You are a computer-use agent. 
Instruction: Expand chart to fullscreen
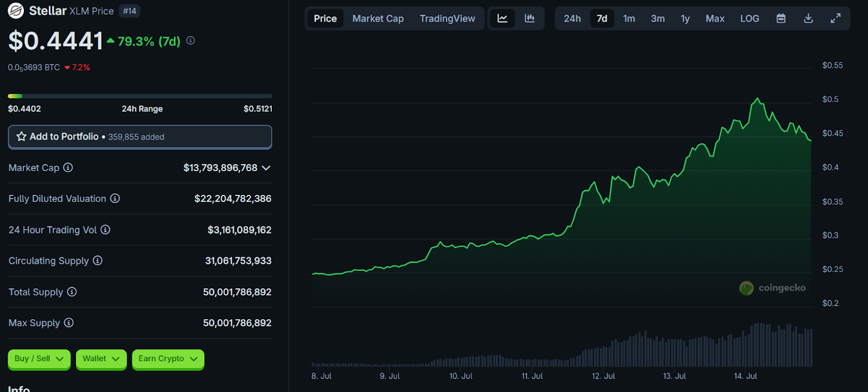pyautogui.click(x=835, y=18)
